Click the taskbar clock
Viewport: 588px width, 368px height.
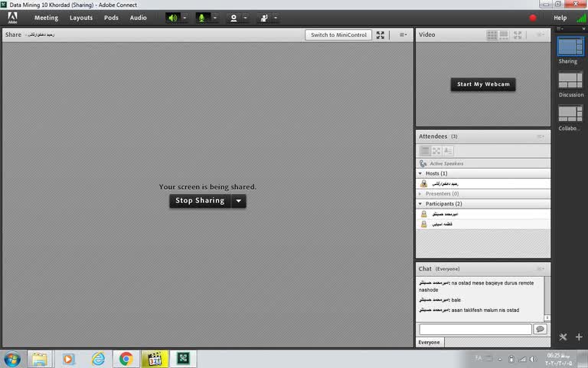tap(558, 360)
